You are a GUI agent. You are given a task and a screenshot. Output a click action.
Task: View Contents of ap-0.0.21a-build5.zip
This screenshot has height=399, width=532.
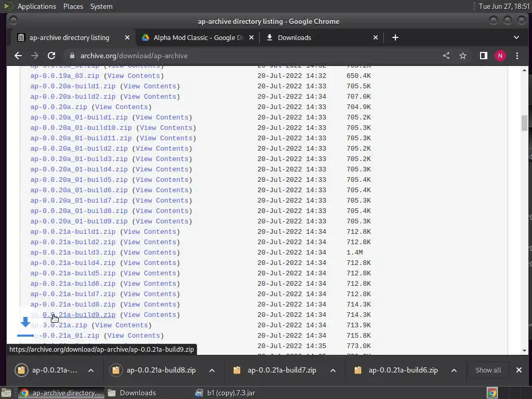coord(150,273)
